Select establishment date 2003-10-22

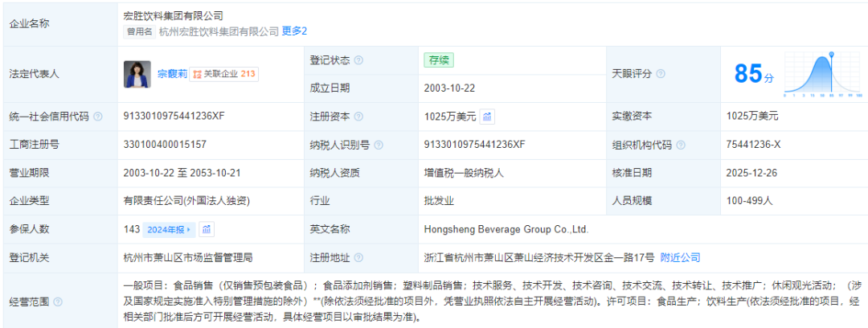tap(449, 88)
